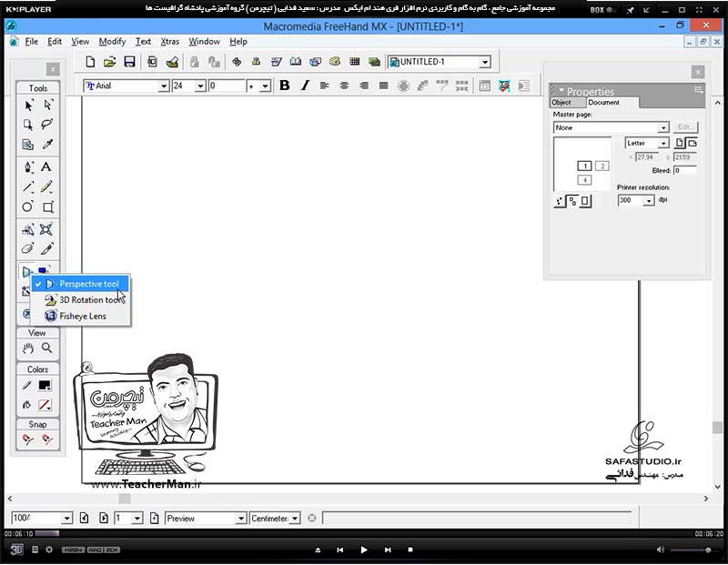728x565 pixels.
Task: Click the Print toolbar icon
Action: pyautogui.click(x=172, y=62)
